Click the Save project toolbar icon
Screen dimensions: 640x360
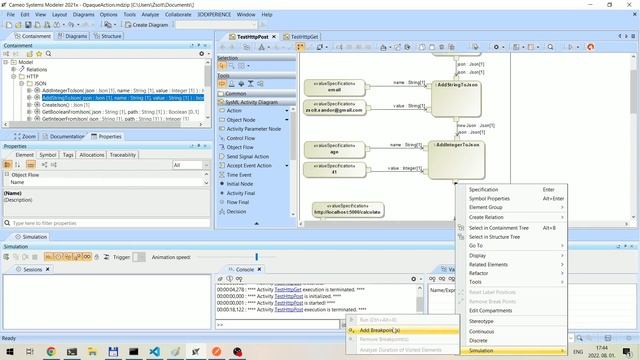click(x=28, y=25)
